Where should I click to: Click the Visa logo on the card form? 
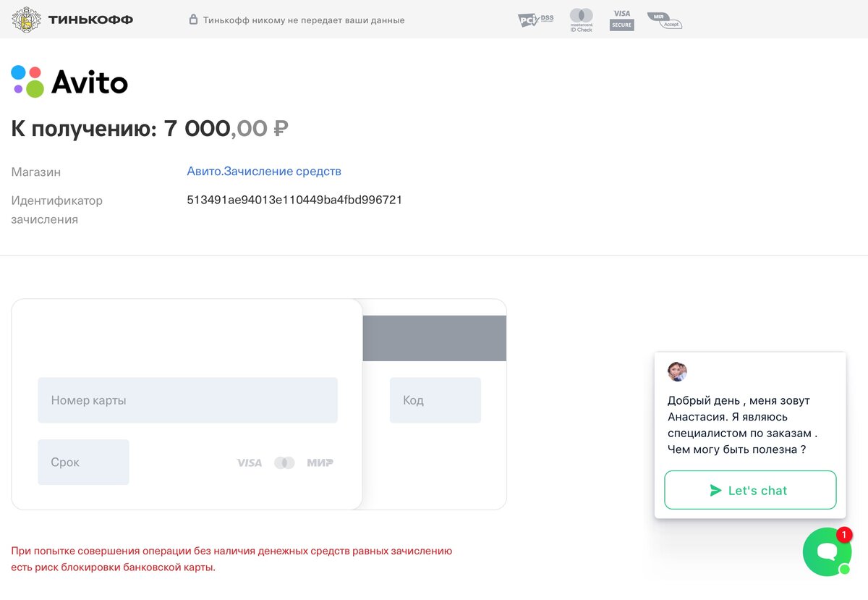[250, 462]
